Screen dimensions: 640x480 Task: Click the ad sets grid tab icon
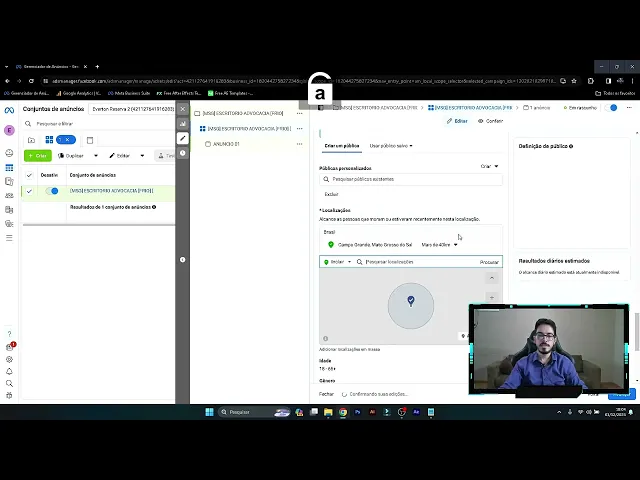(x=49, y=140)
